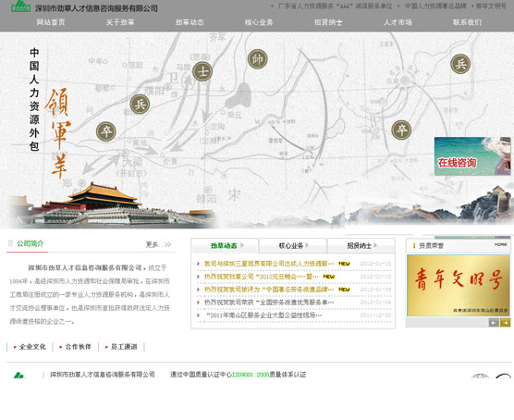
Task: Open the 联系我们 menu item
Action: pyautogui.click(x=467, y=22)
